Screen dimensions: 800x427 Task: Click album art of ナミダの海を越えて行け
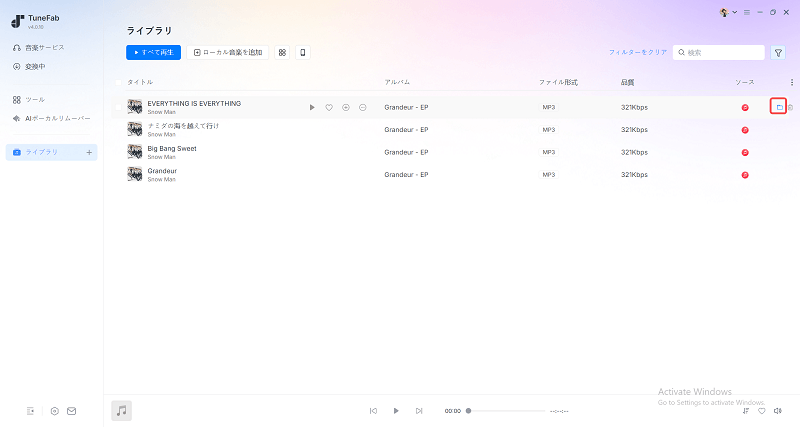(x=135, y=130)
